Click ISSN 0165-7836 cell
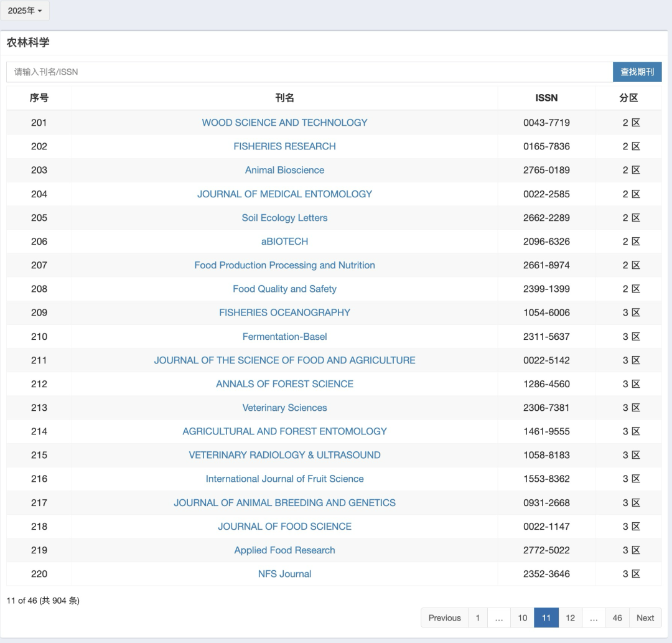This screenshot has height=643, width=672. [x=546, y=146]
